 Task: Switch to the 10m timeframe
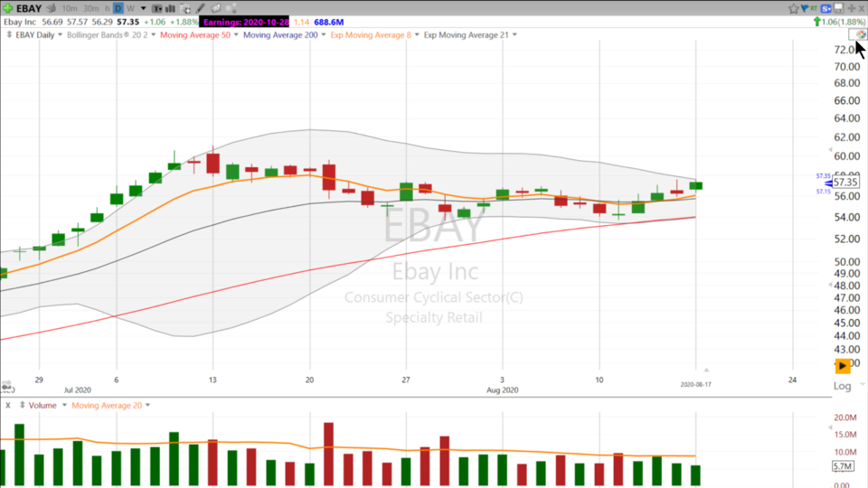click(69, 8)
